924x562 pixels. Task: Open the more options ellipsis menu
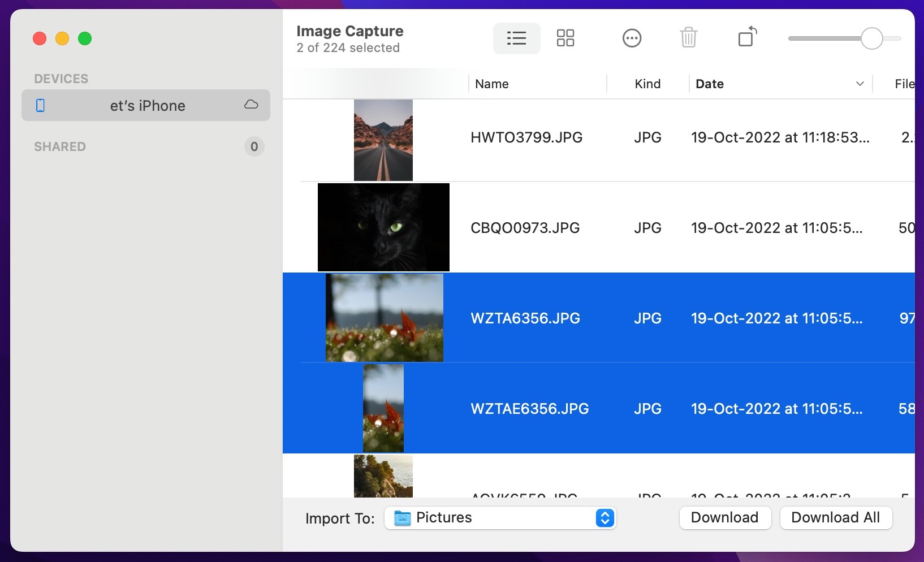632,38
